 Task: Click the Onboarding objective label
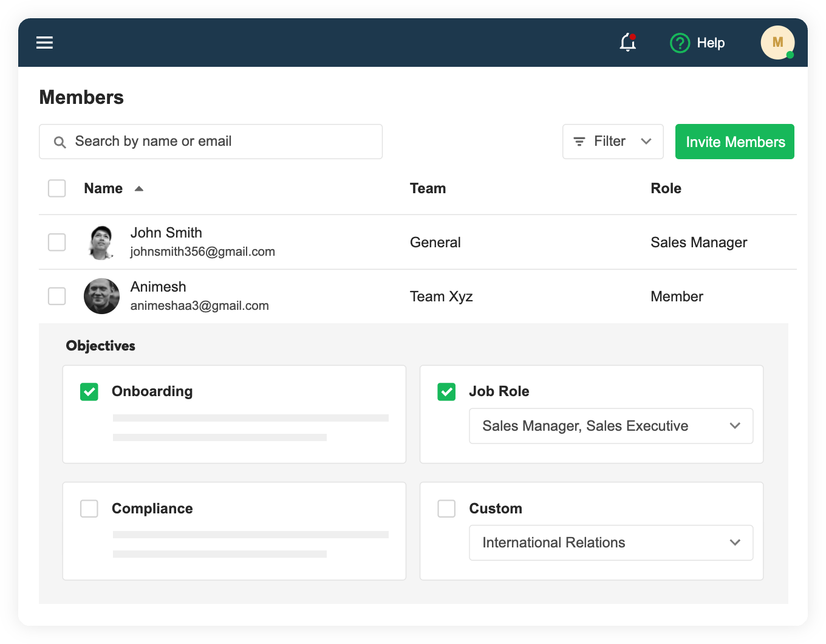[x=152, y=391]
